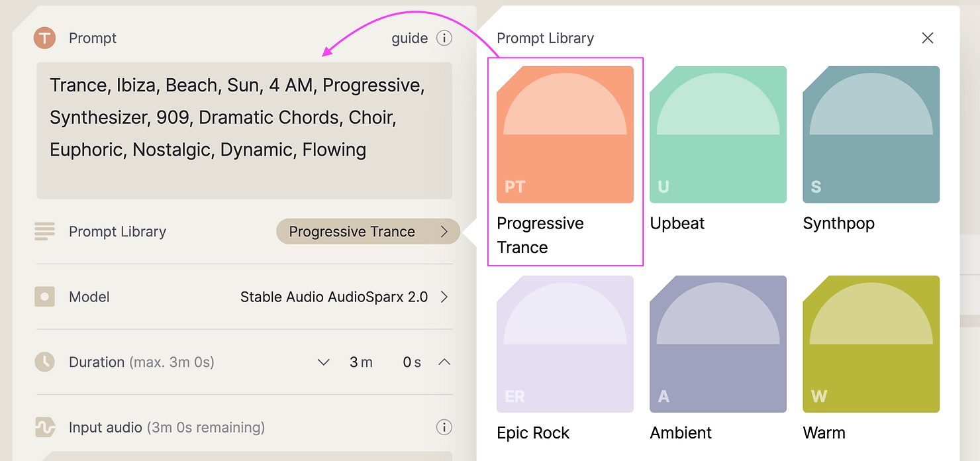Collapse duration with the down chevron
Screen dimensions: 980x461
(323, 362)
